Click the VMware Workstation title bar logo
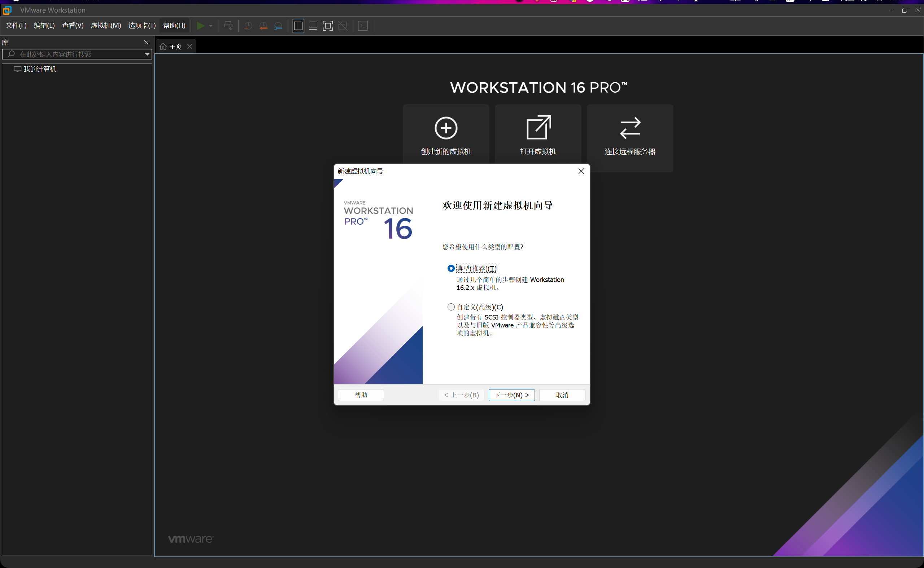Viewport: 924px width, 568px height. (7, 10)
